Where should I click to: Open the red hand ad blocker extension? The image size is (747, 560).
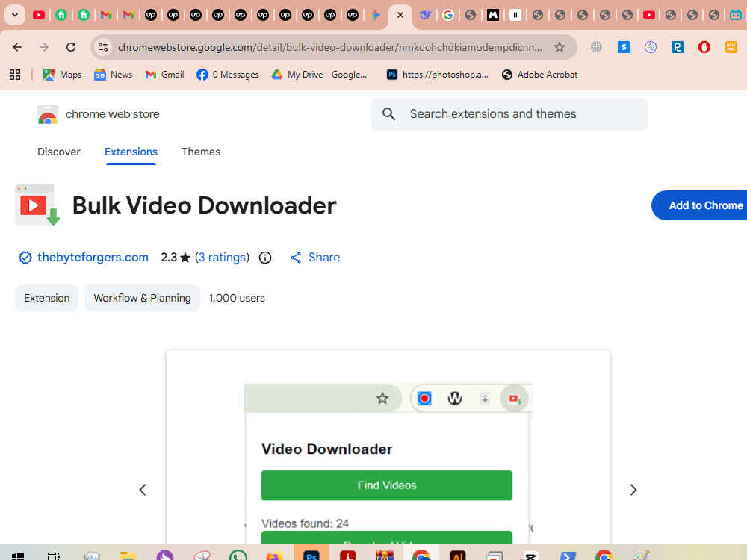(x=704, y=46)
